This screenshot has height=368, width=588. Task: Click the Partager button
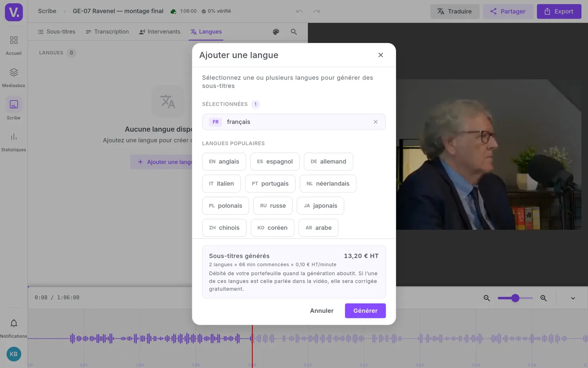click(508, 11)
